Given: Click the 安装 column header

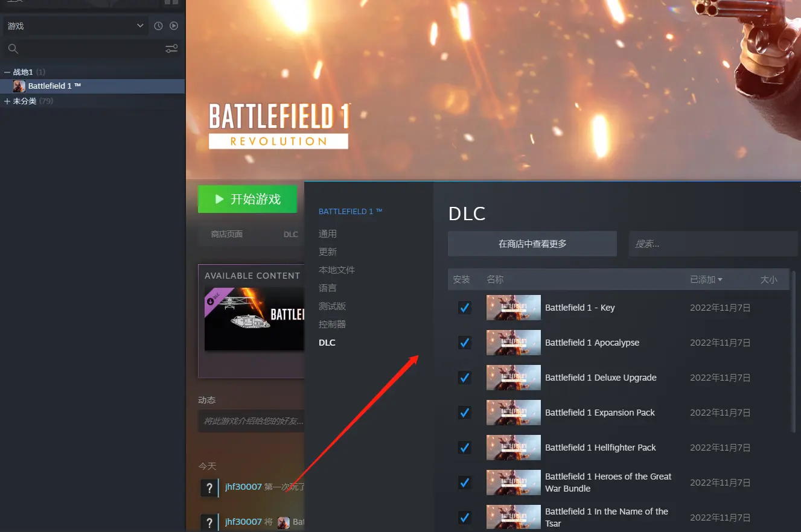Looking at the screenshot, I should pos(461,279).
